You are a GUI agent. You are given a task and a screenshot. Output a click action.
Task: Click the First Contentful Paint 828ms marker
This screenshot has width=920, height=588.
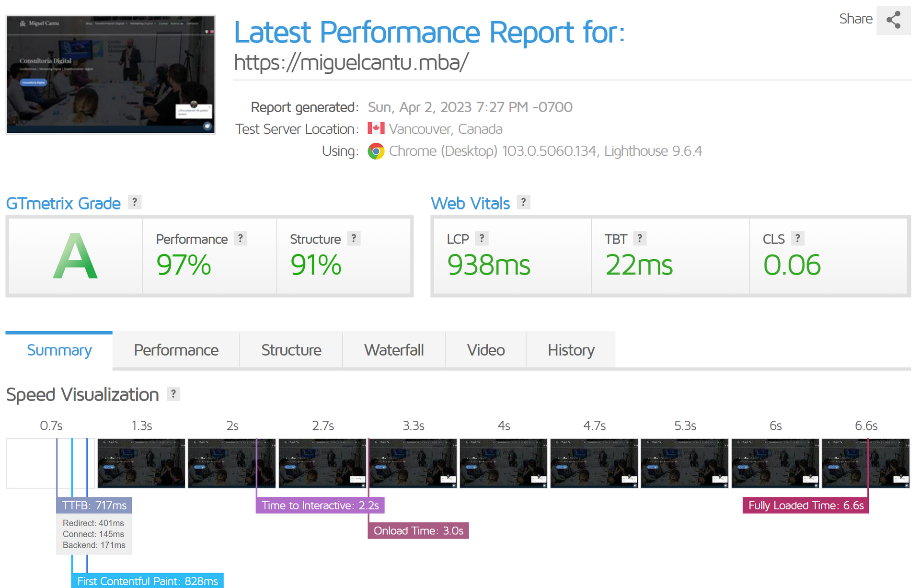[x=148, y=580]
